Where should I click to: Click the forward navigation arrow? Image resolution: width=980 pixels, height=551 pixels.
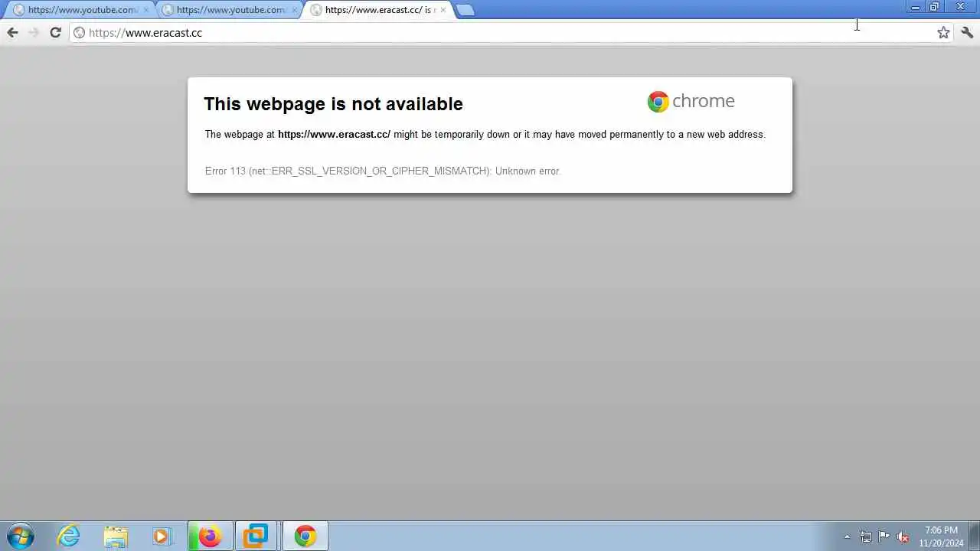[33, 32]
